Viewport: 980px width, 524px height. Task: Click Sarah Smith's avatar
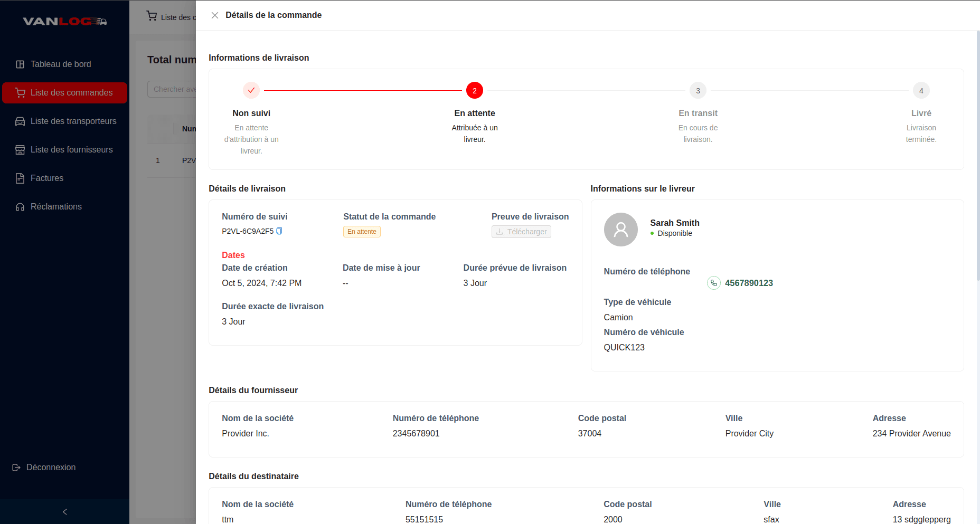click(621, 230)
